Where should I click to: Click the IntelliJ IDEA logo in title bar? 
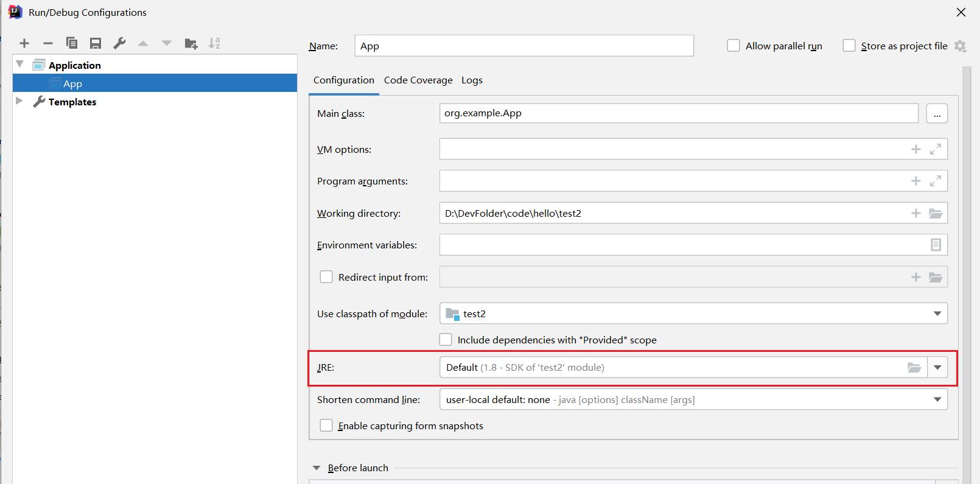pyautogui.click(x=15, y=12)
